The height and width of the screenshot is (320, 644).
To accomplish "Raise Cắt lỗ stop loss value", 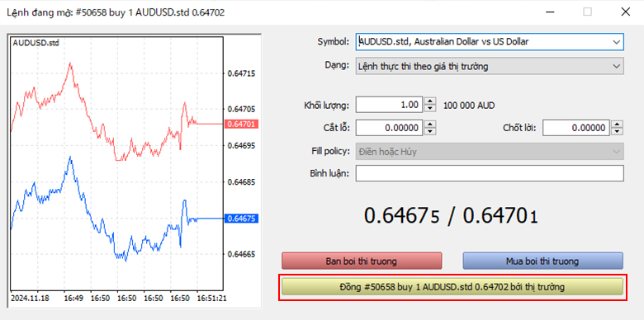I will [x=429, y=125].
